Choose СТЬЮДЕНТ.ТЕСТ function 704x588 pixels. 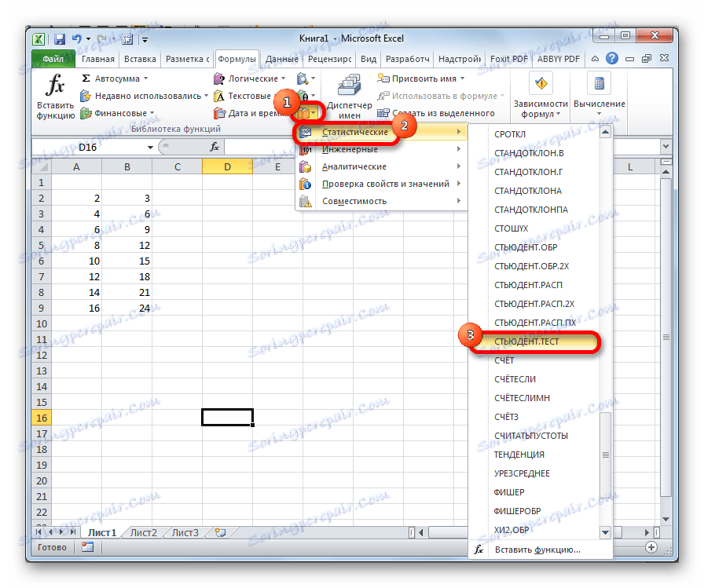pos(534,341)
